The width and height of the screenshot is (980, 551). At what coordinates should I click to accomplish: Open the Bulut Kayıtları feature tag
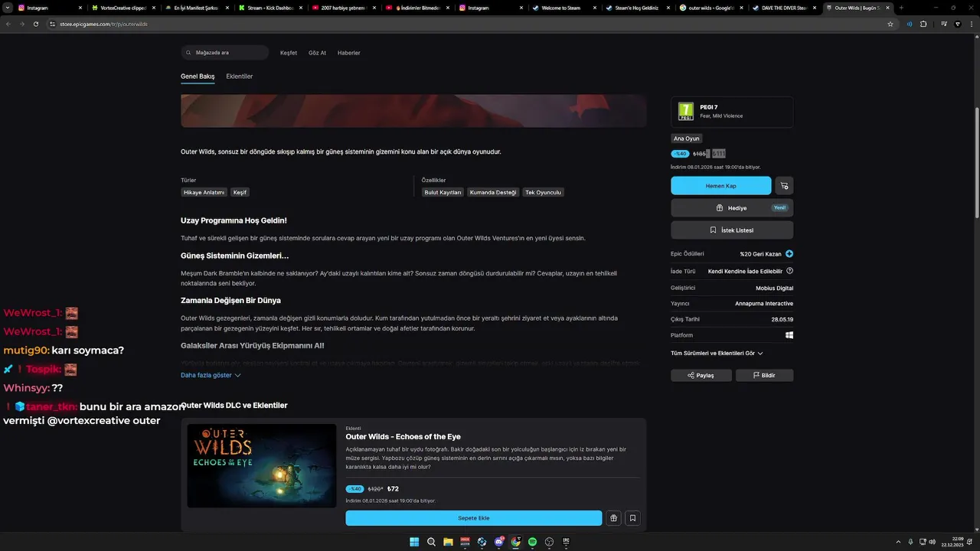click(x=443, y=193)
